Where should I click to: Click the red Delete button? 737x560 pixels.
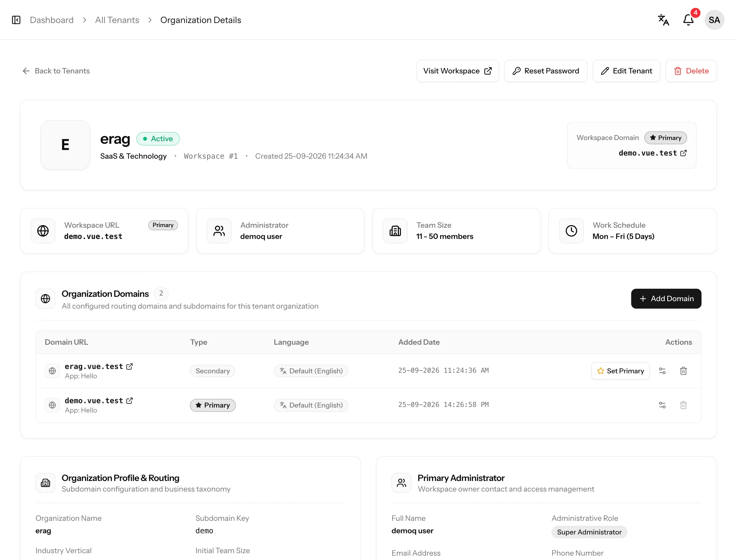(691, 71)
